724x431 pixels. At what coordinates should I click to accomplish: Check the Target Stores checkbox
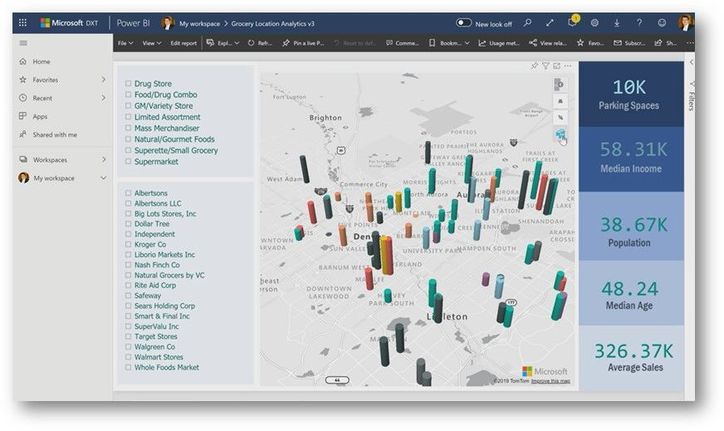pos(128,337)
